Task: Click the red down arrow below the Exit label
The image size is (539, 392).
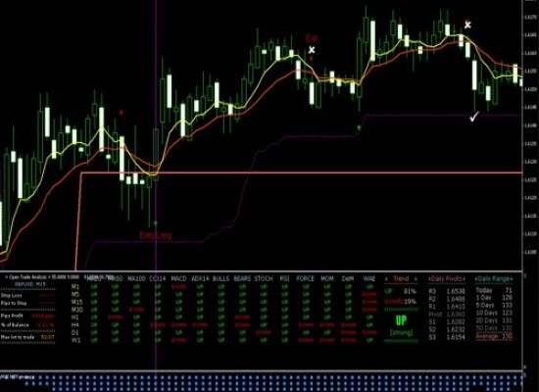Action: (311, 59)
